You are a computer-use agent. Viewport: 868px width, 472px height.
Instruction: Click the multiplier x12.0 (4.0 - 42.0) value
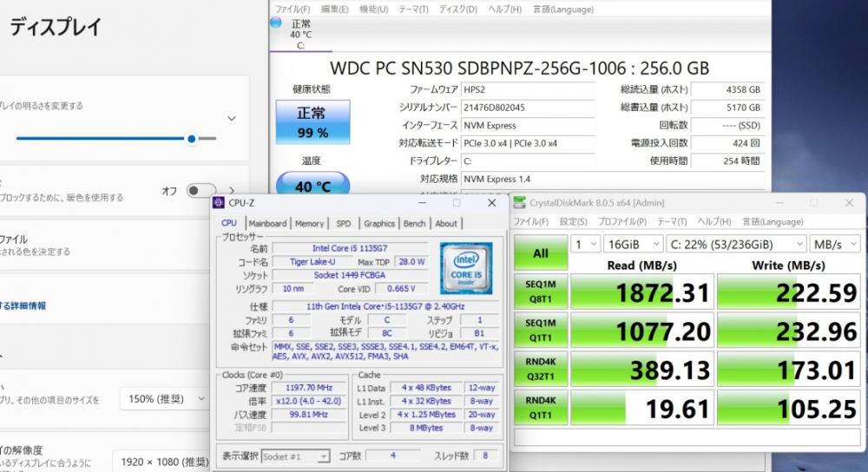309,401
